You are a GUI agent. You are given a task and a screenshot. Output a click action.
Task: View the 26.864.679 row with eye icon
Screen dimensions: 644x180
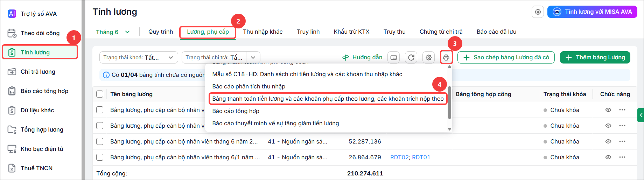pyautogui.click(x=608, y=157)
